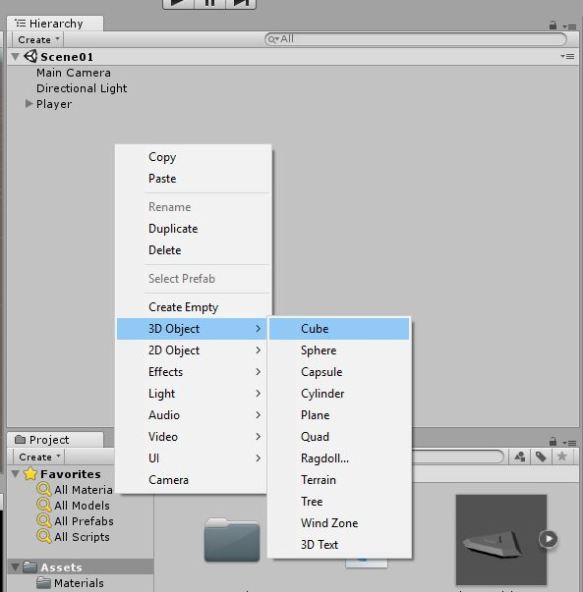
Task: Open the 2D Object submenu
Action: (192, 350)
